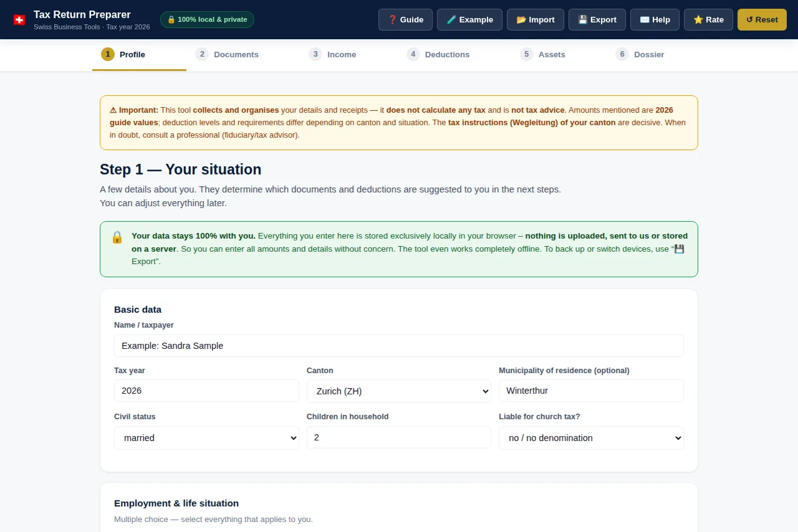Open the Liable for church tax dropdown
Viewport: 798px width, 532px height.
point(591,438)
